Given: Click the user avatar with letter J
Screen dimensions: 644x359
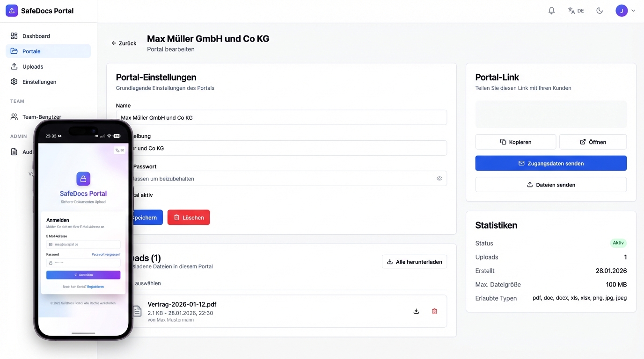Looking at the screenshot, I should 621,10.
